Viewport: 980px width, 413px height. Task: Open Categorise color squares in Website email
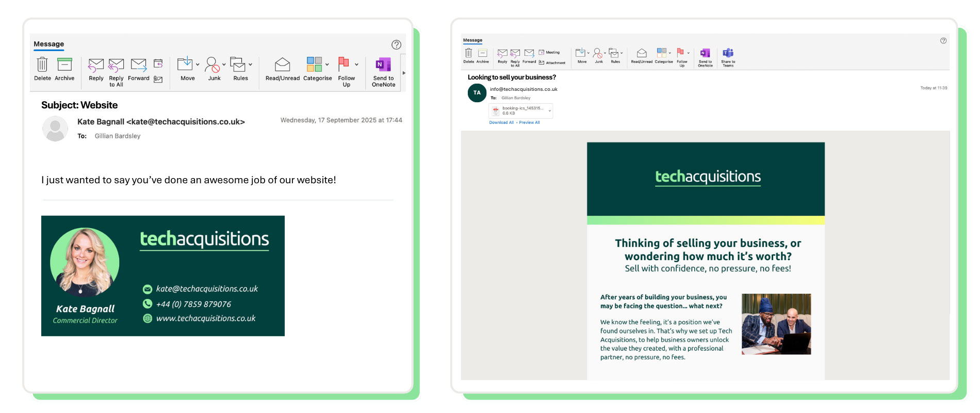[314, 65]
